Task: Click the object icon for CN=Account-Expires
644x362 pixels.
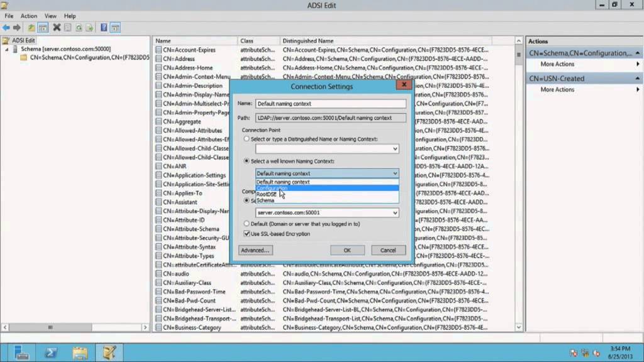Action: pyautogui.click(x=158, y=50)
